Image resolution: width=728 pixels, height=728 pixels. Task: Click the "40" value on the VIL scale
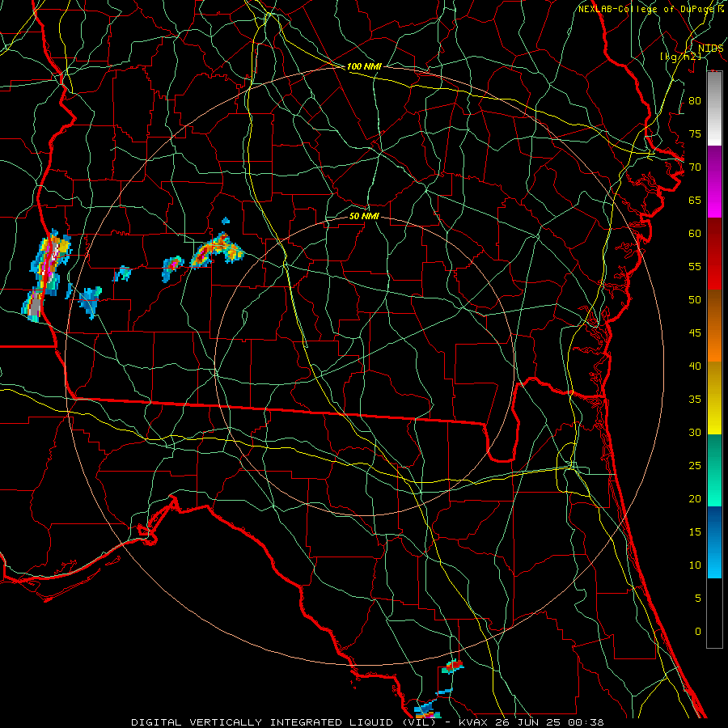pyautogui.click(x=695, y=366)
